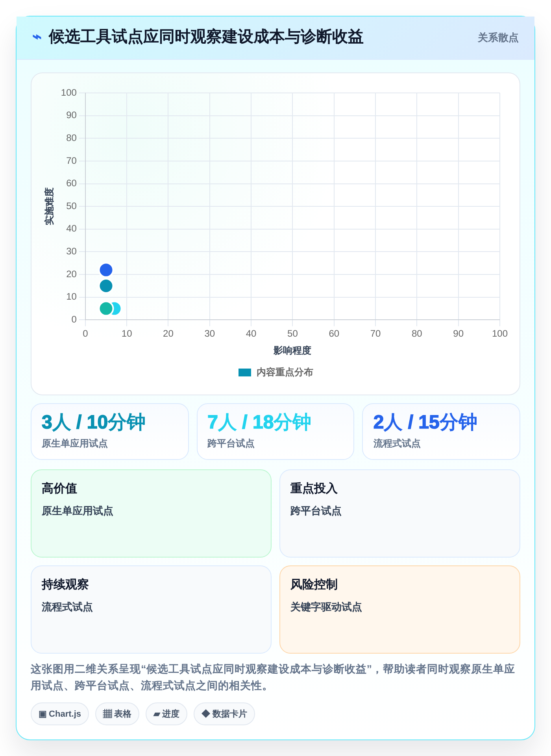Image resolution: width=551 pixels, height=756 pixels.
Task: Click the description paragraph starting 这张图用二维关系
Action: [273, 677]
